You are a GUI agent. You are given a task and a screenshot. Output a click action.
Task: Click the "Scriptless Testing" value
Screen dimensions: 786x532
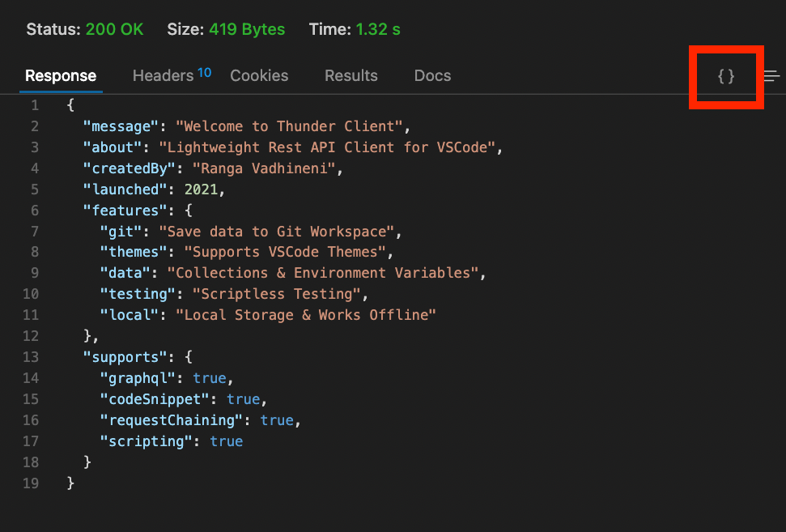click(277, 294)
